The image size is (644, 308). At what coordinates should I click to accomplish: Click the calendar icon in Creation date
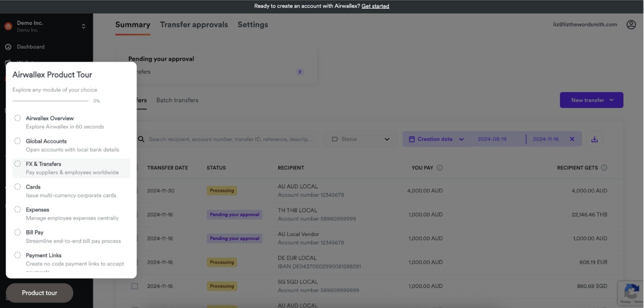(x=412, y=139)
